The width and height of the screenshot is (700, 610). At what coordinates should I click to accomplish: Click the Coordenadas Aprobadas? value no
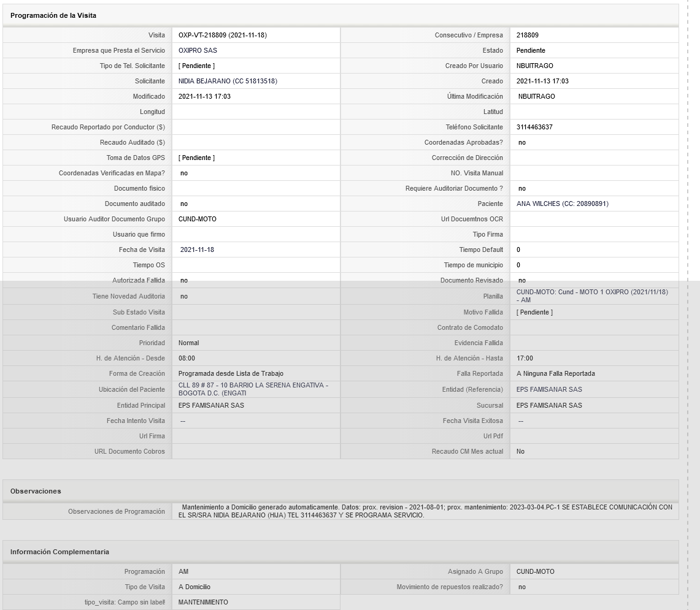pos(522,142)
